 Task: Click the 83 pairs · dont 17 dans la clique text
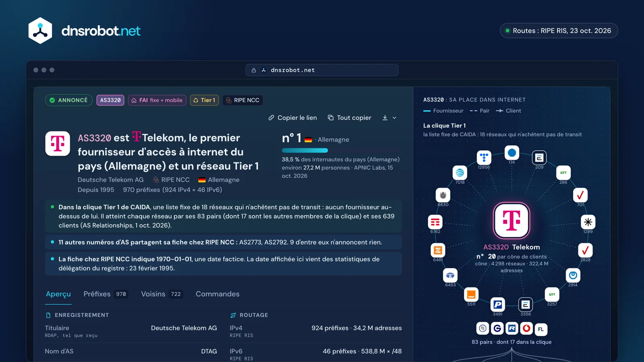[512, 342]
